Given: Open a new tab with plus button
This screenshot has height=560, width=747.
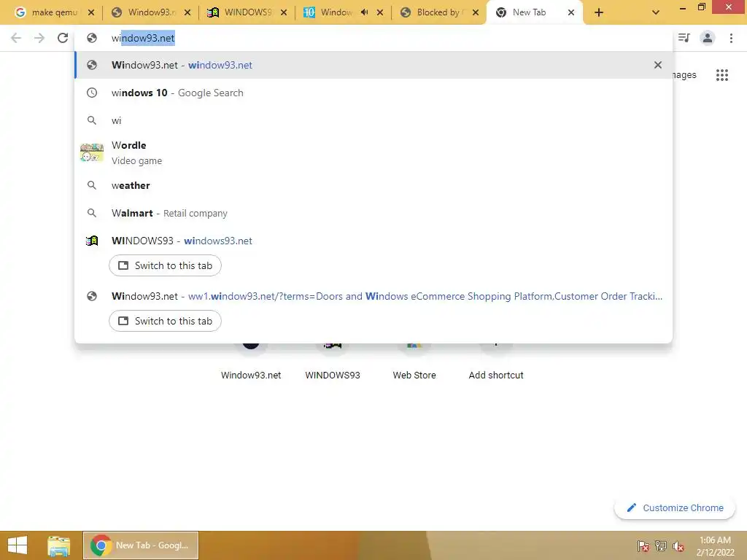Looking at the screenshot, I should (x=599, y=12).
